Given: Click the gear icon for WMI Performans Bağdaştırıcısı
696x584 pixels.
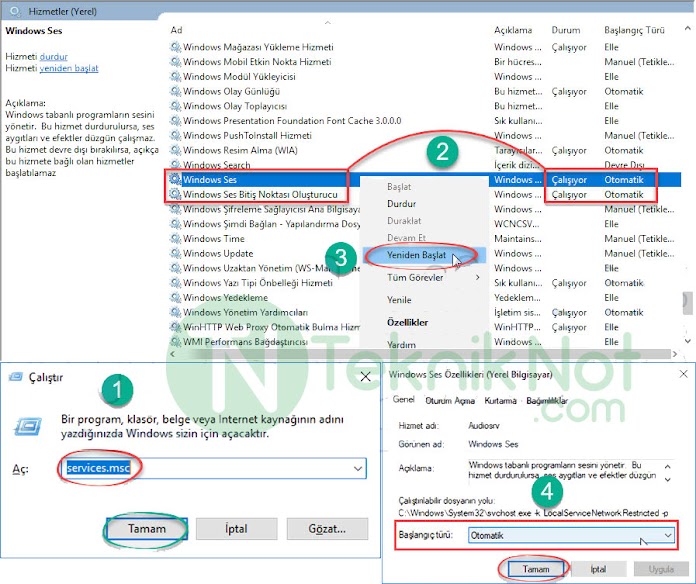Looking at the screenshot, I should pyautogui.click(x=176, y=341).
